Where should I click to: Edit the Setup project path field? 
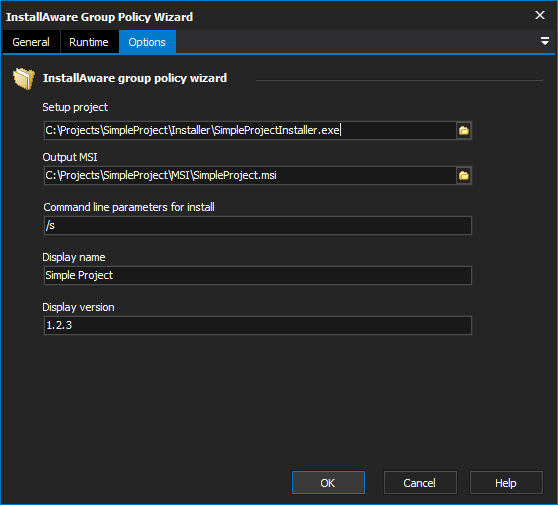tap(250, 131)
